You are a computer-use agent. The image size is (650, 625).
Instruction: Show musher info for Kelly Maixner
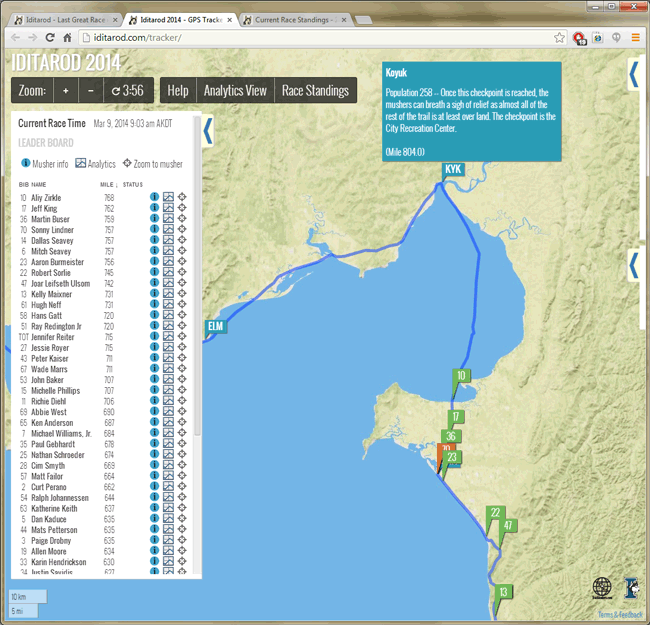click(154, 293)
